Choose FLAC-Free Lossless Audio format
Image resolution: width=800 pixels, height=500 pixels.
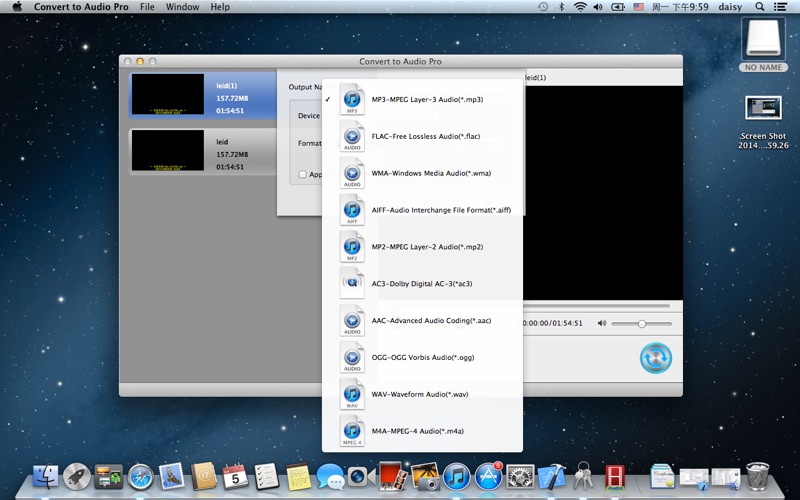[422, 136]
